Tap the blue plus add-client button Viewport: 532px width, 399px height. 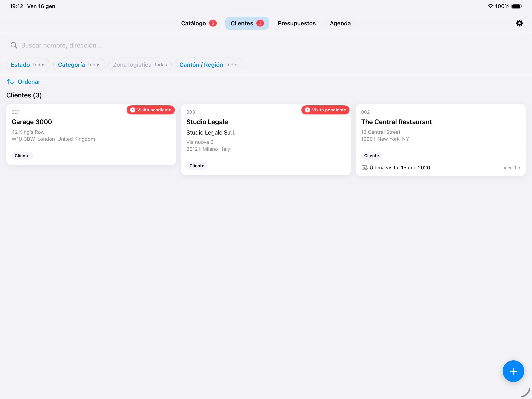[x=513, y=371]
